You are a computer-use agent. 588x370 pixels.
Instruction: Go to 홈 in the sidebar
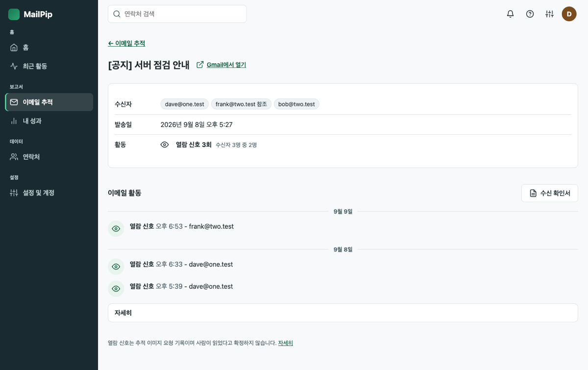(49, 48)
